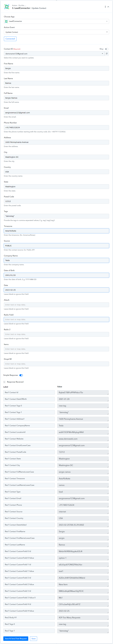Click the Res1 Contact Id value box
Screen dimensions: 113x644
click(83, 393)
